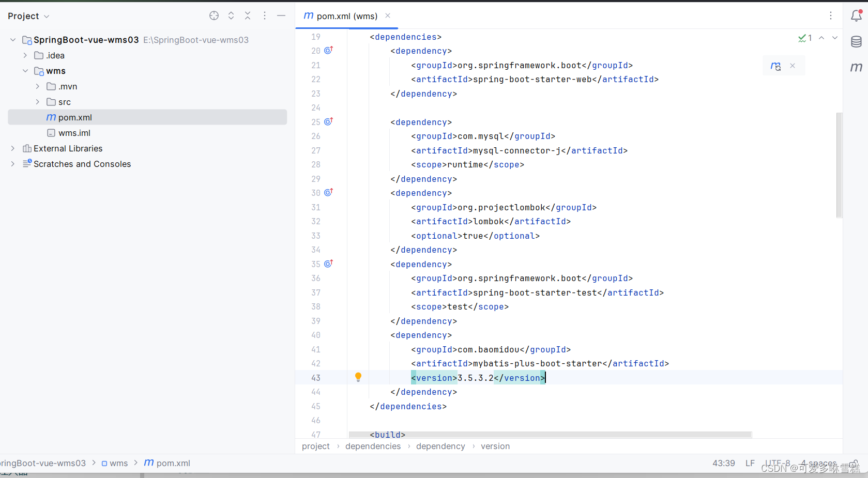Click next highlighted problem arrow
Image resolution: width=868 pixels, height=478 pixels.
(x=834, y=38)
